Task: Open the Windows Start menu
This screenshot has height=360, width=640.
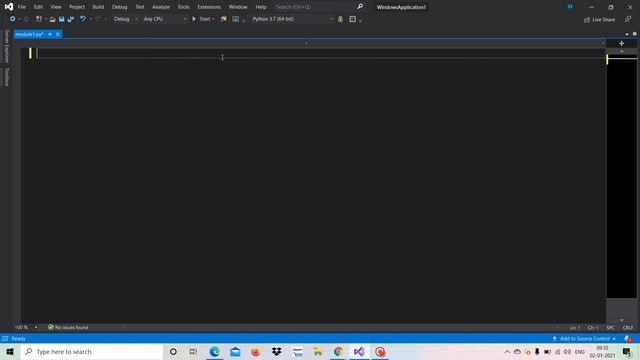Action: pyautogui.click(x=10, y=351)
